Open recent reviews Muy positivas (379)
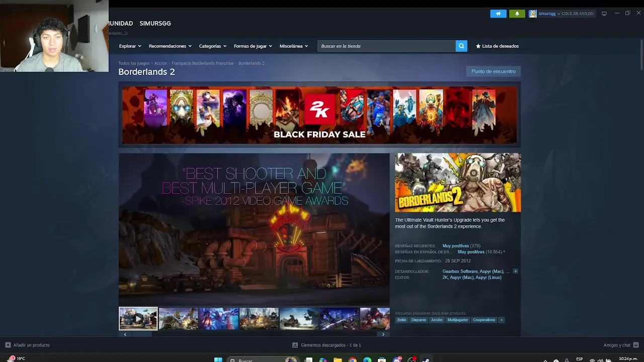Screen dimensions: 644x362 point(461,246)
